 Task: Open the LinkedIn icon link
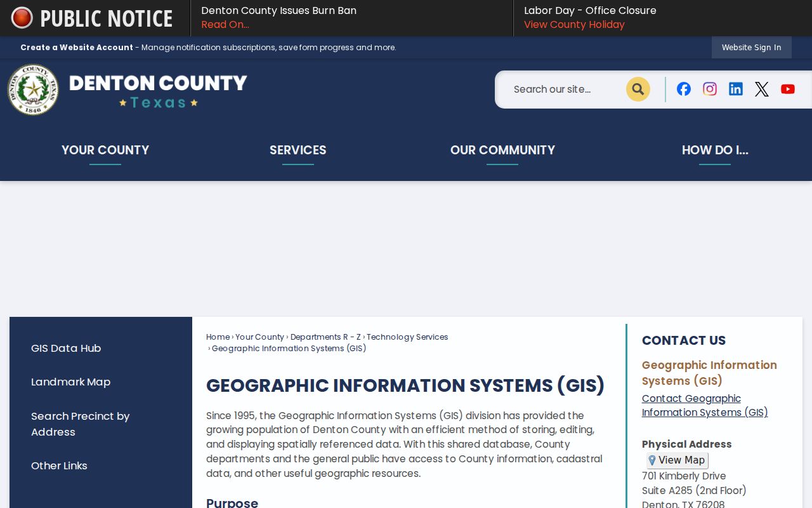(x=736, y=89)
